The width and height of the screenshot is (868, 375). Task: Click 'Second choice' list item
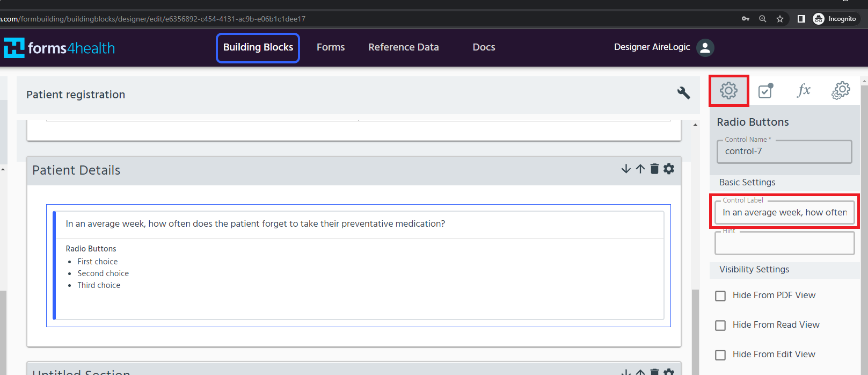pyautogui.click(x=103, y=273)
